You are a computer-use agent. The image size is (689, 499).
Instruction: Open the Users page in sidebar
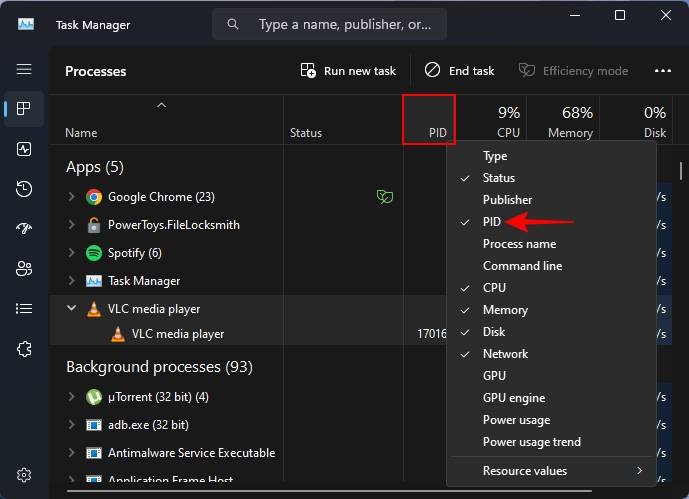tap(24, 269)
